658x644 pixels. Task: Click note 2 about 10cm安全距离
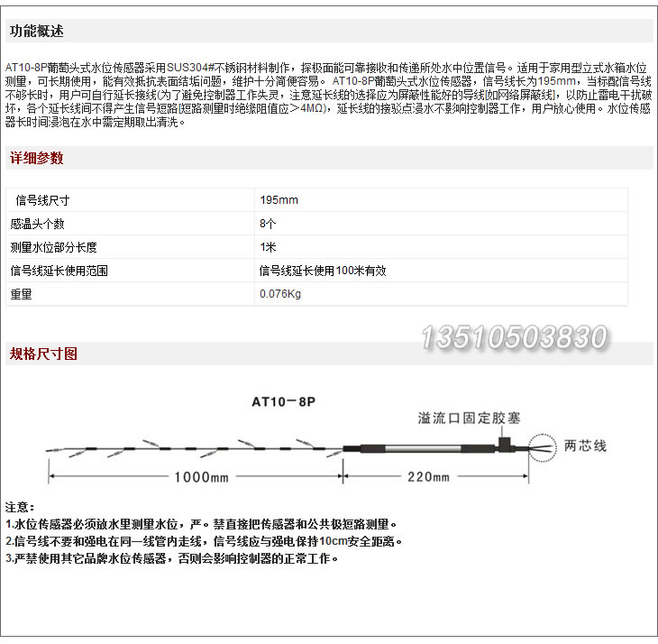204,541
